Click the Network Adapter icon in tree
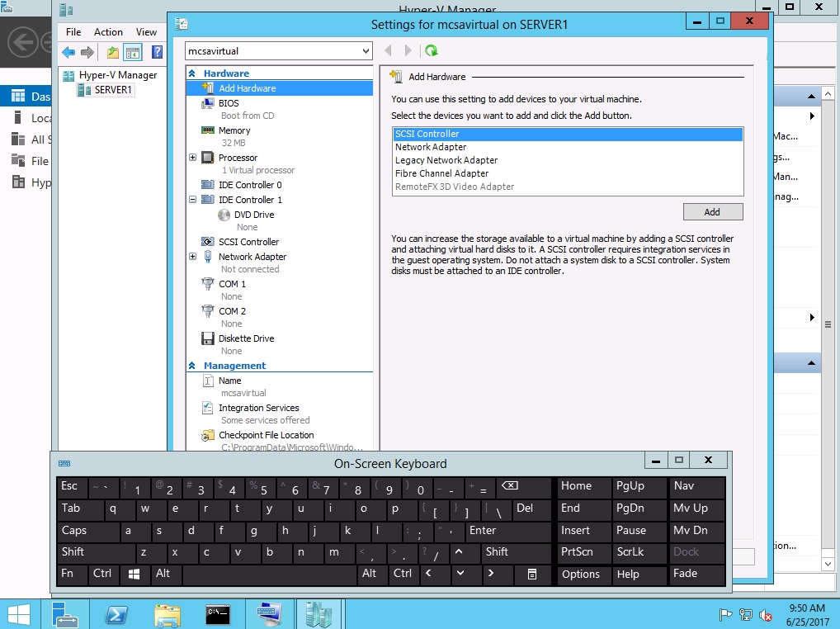840x629 pixels. 207,257
